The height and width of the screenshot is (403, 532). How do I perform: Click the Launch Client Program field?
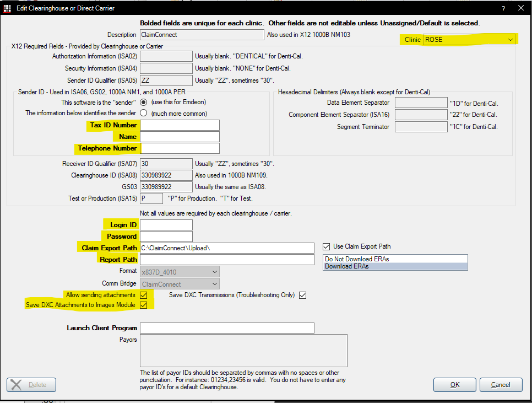227,328
